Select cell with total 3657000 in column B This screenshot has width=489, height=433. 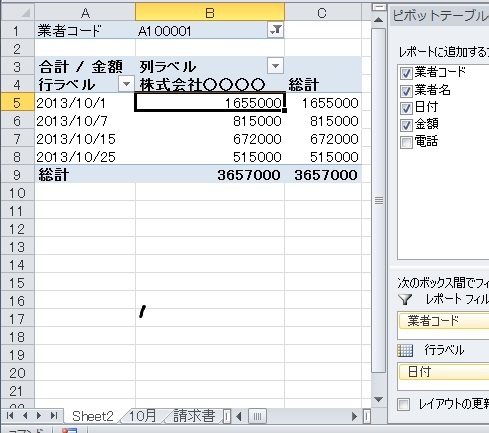210,175
